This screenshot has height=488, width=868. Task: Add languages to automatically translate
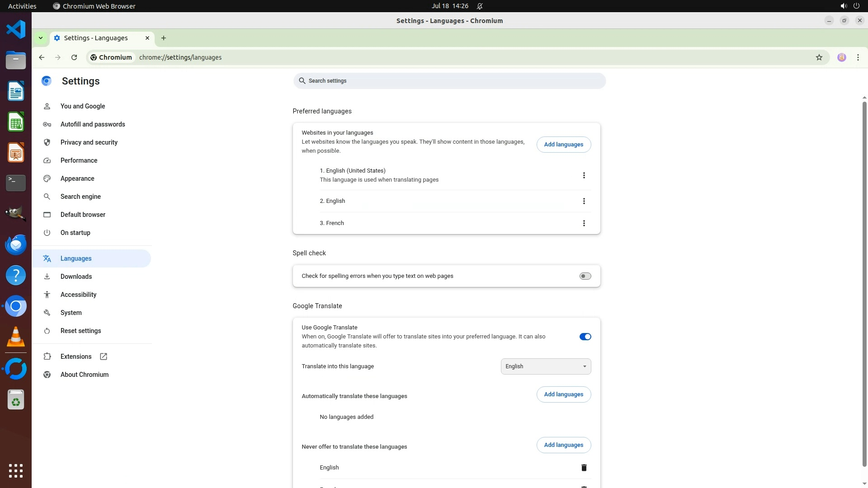pyautogui.click(x=563, y=394)
